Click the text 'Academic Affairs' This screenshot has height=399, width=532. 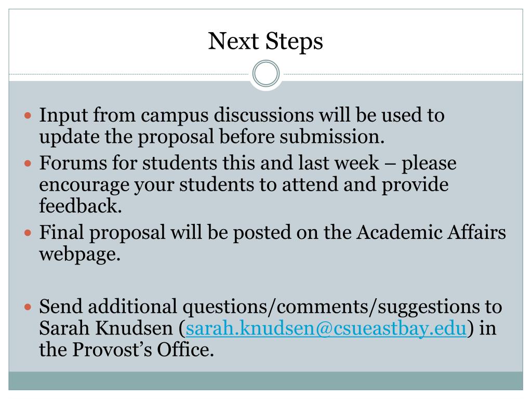[431, 232]
